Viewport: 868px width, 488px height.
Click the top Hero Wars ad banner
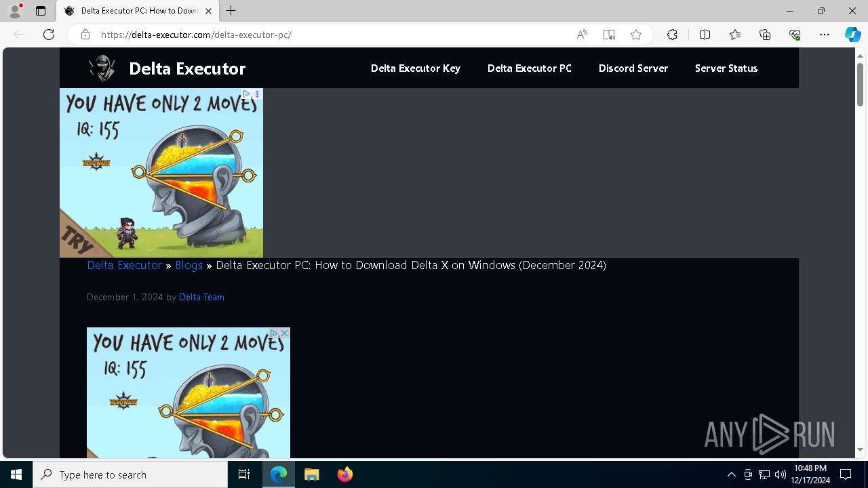pos(161,173)
